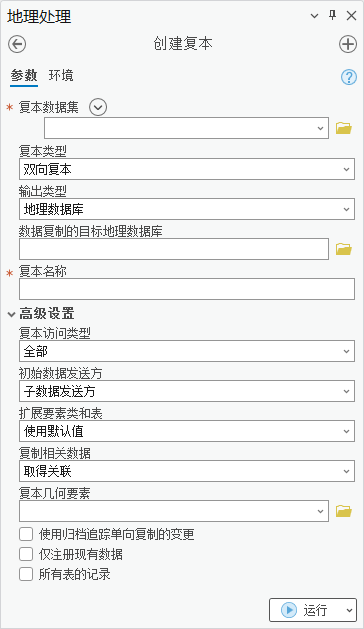Image resolution: width=364 pixels, height=629 pixels.
Task: Click the back arrow icon
Action: point(17,44)
